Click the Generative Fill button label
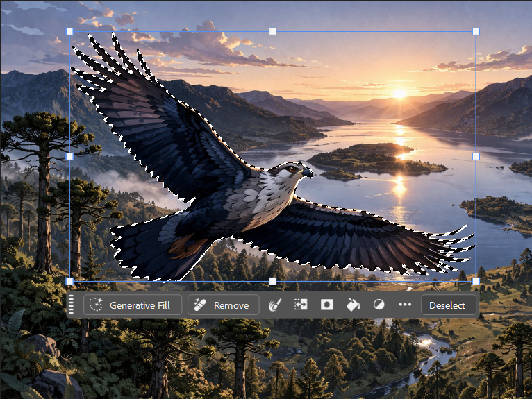Image resolution: width=532 pixels, height=399 pixels. pyautogui.click(x=142, y=305)
